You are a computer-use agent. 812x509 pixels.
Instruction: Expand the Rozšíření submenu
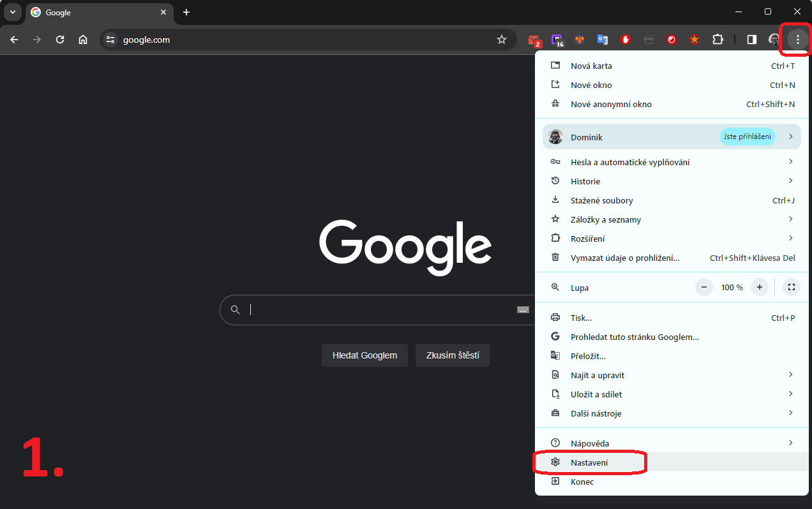670,239
